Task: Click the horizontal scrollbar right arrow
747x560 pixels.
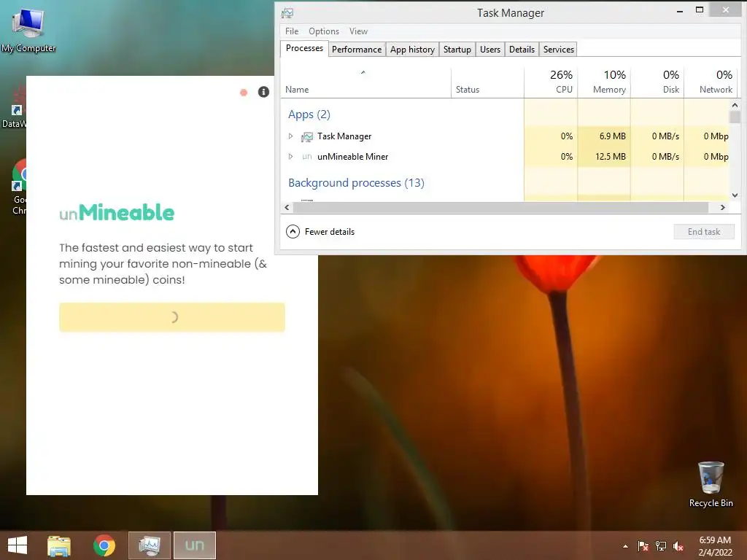Action: pyautogui.click(x=723, y=208)
